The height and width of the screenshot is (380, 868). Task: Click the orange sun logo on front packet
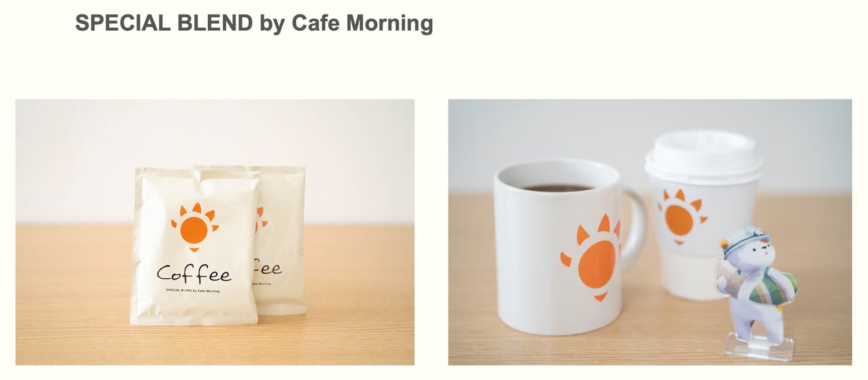pos(194,227)
